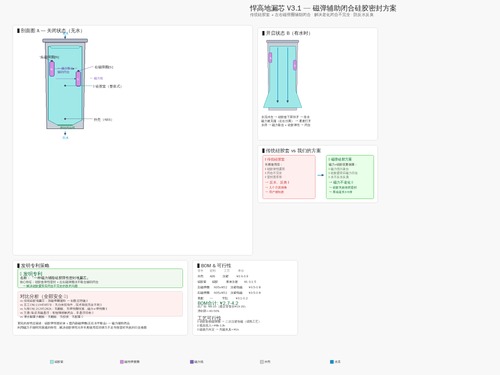Click the main title about V3.1 silicone seal
This screenshot has height=375, width=500.
point(323,8)
